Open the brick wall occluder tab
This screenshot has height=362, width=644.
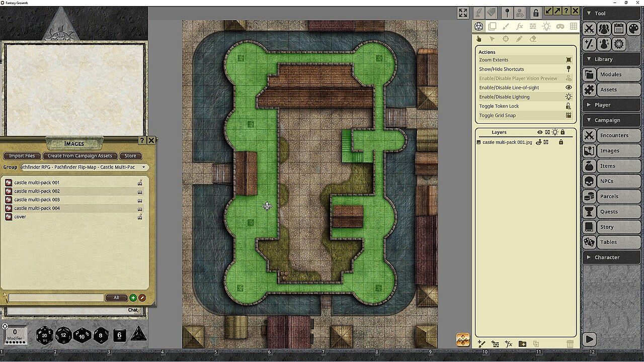coord(533,26)
